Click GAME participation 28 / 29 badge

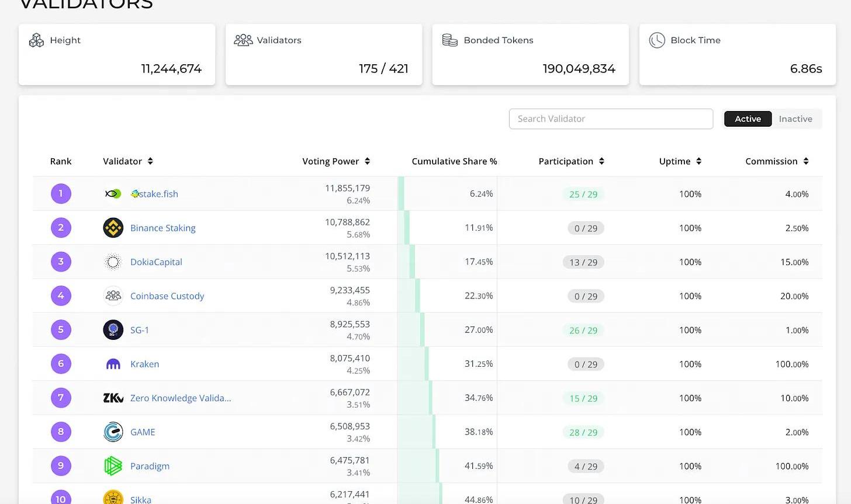coord(583,432)
